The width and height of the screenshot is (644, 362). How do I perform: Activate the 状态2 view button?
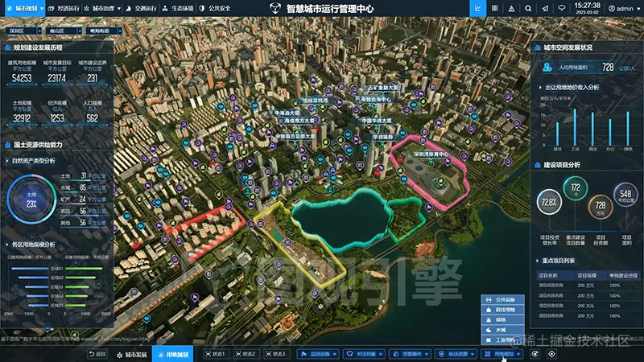246,354
